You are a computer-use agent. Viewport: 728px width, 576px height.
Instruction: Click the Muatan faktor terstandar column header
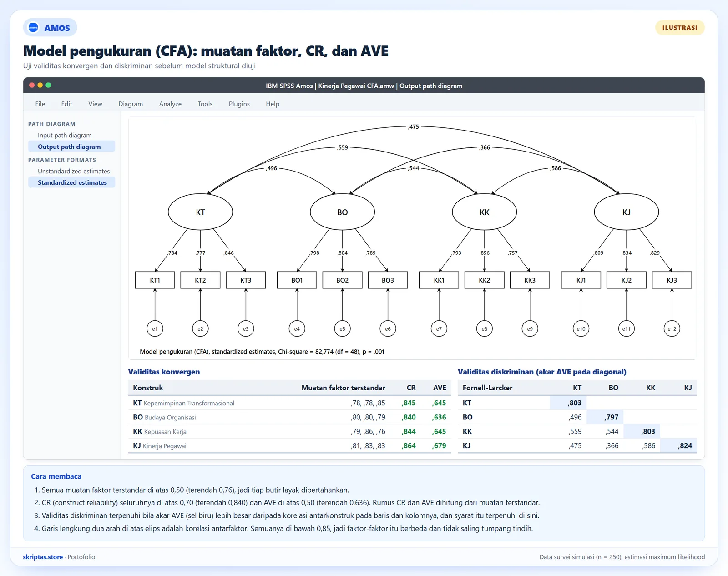coord(343,388)
